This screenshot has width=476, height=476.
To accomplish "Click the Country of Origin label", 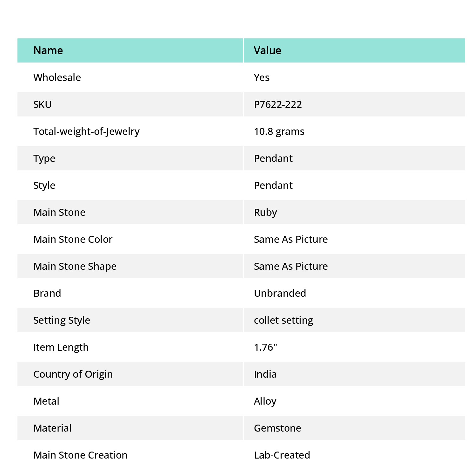I will (x=73, y=374).
